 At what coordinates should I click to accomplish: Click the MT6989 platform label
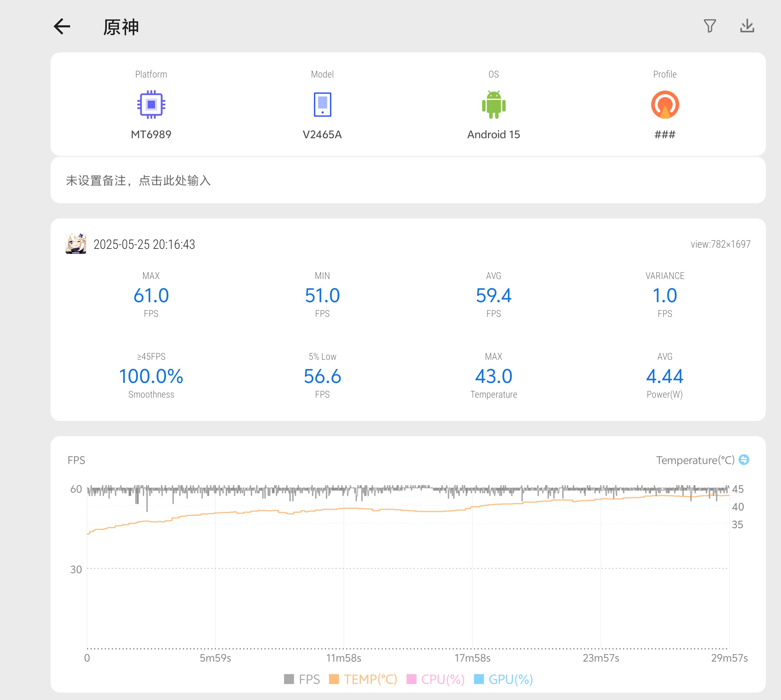(x=151, y=135)
